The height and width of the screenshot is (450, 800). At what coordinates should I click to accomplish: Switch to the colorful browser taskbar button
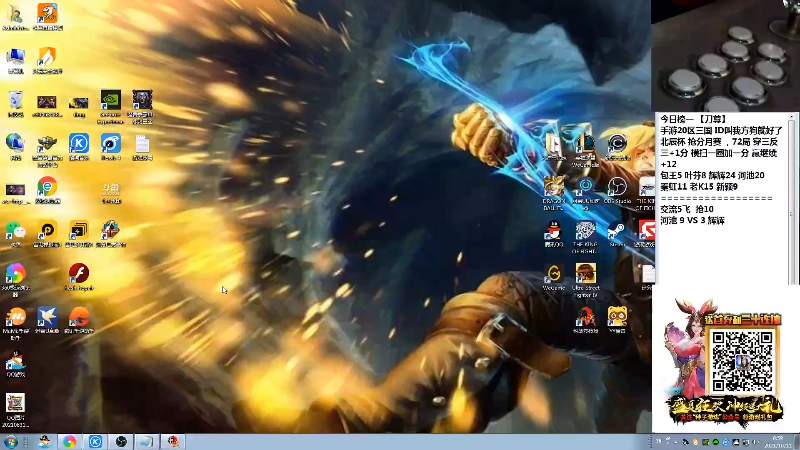pyautogui.click(x=69, y=442)
